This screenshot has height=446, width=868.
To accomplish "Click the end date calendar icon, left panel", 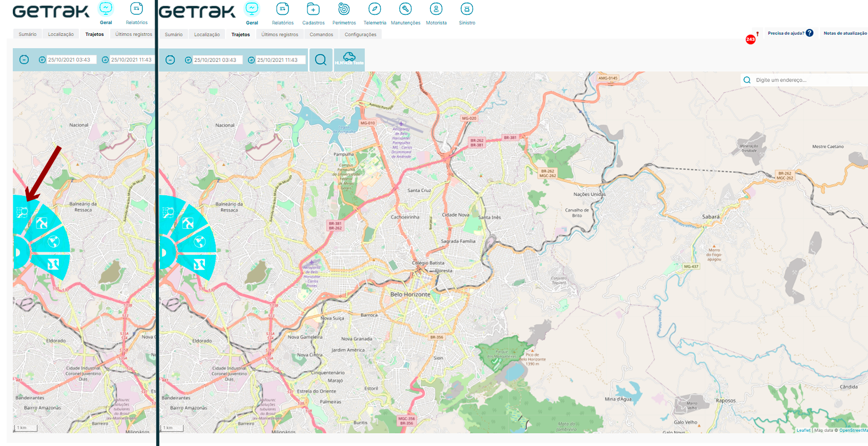I will click(105, 60).
